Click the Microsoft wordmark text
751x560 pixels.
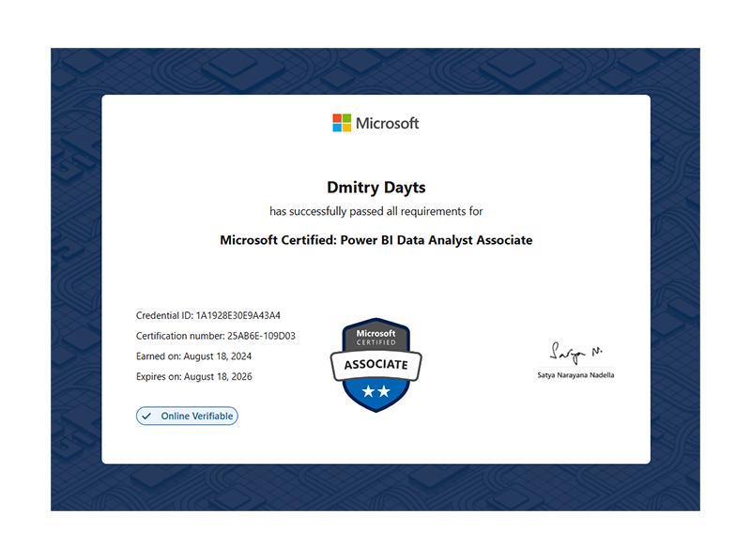[x=387, y=123]
